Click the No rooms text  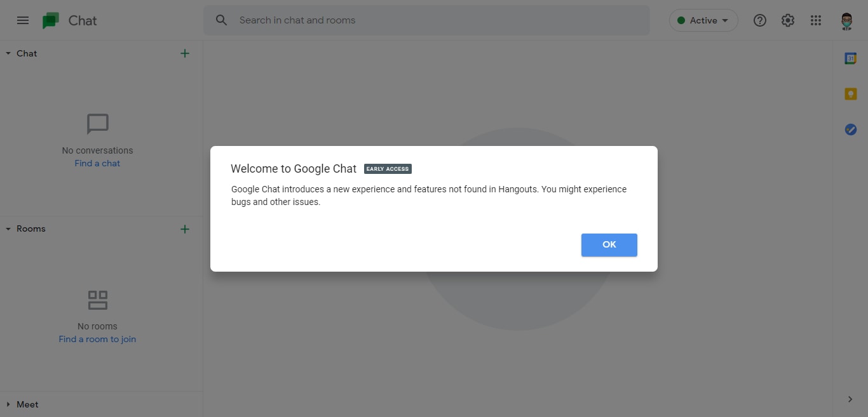coord(97,326)
